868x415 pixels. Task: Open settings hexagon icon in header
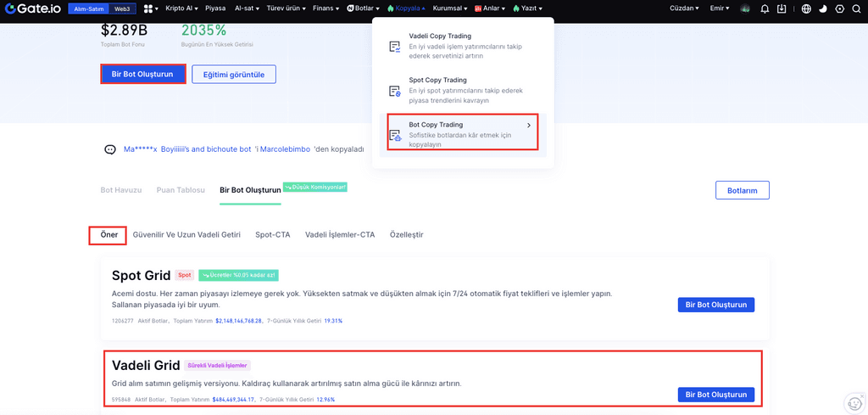[x=839, y=8]
